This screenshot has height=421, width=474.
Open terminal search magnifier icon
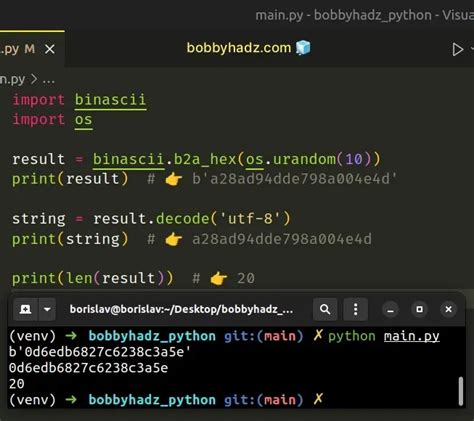[325, 309]
